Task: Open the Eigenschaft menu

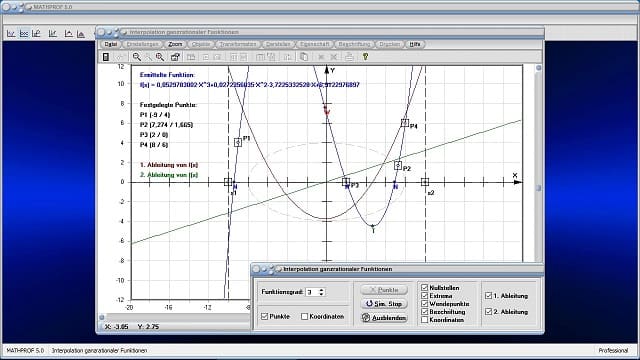Action: point(314,44)
